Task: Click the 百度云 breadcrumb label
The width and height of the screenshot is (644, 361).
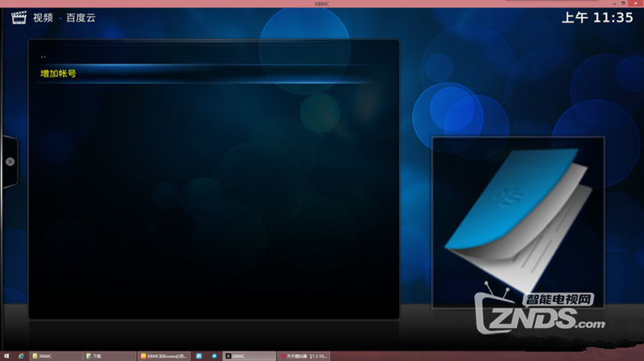Action: pyautogui.click(x=80, y=18)
